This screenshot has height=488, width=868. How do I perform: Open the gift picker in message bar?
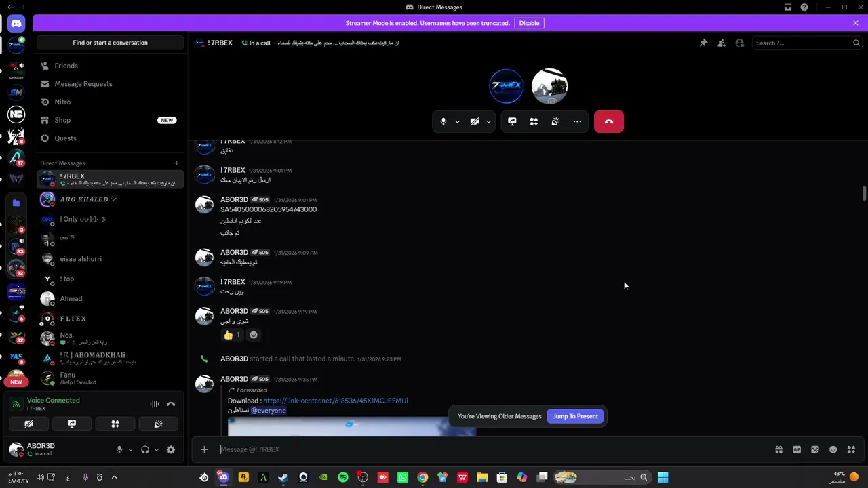click(x=778, y=449)
